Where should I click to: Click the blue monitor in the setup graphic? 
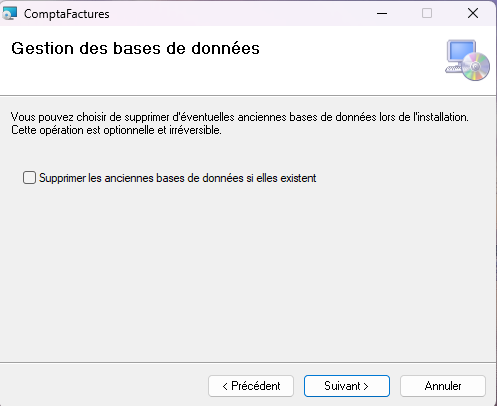click(462, 52)
